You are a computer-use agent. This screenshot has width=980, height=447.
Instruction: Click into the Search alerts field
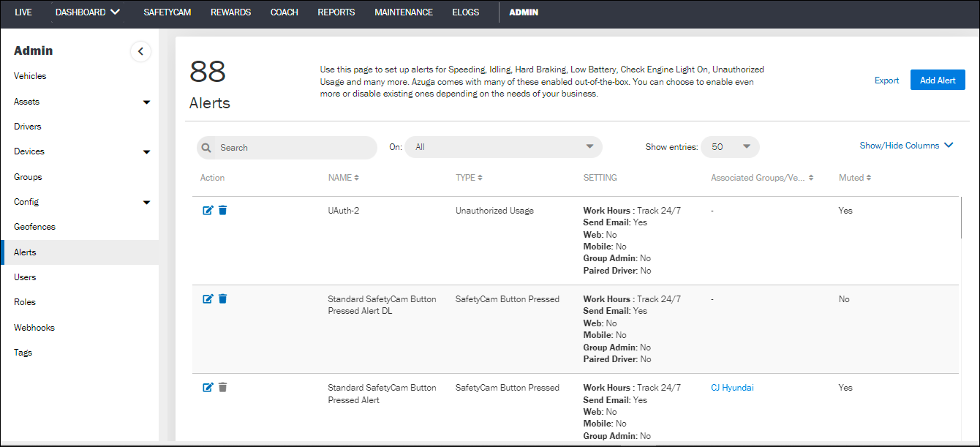click(287, 148)
